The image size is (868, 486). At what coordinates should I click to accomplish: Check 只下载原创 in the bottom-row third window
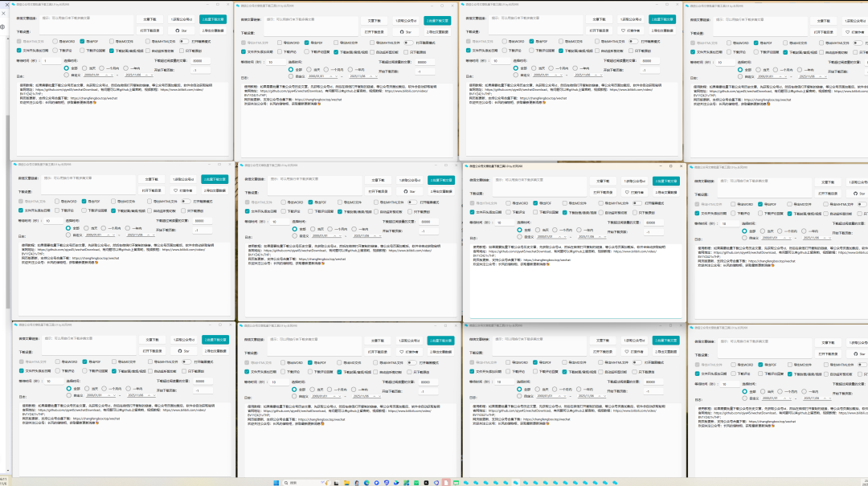[636, 372]
